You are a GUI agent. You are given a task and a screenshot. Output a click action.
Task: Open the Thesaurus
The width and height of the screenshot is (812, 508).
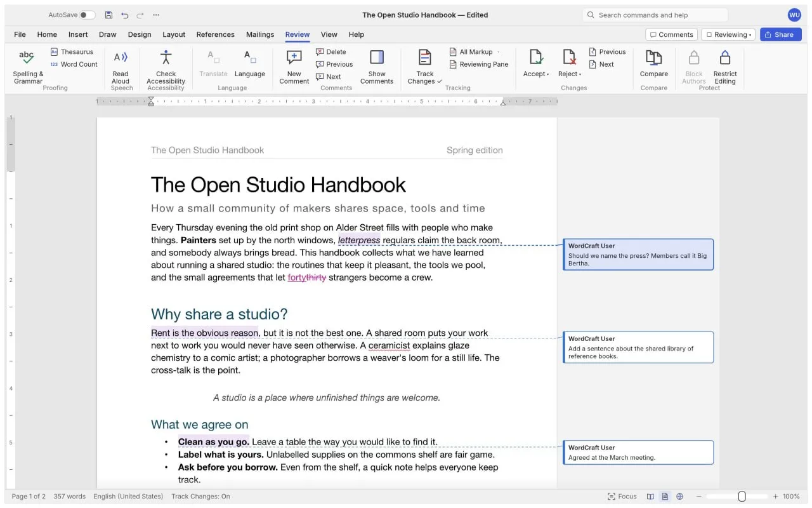click(72, 52)
